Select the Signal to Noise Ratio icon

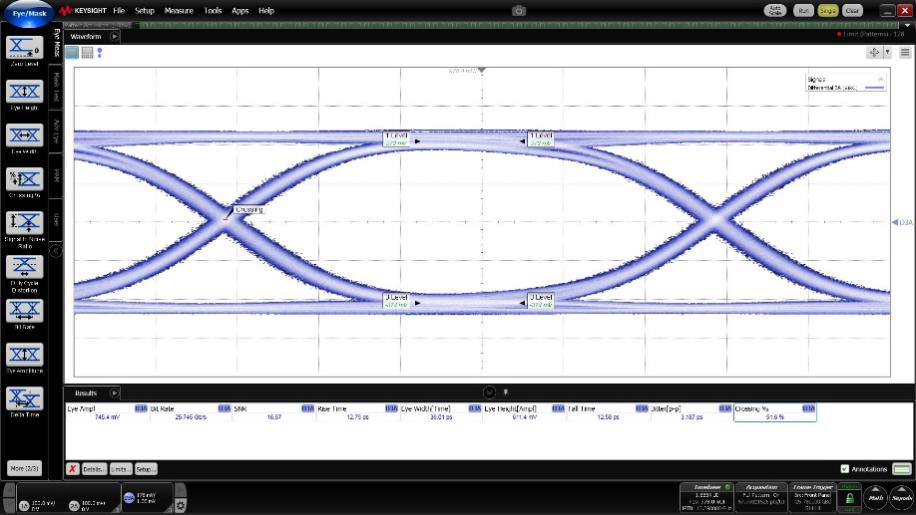[25, 222]
